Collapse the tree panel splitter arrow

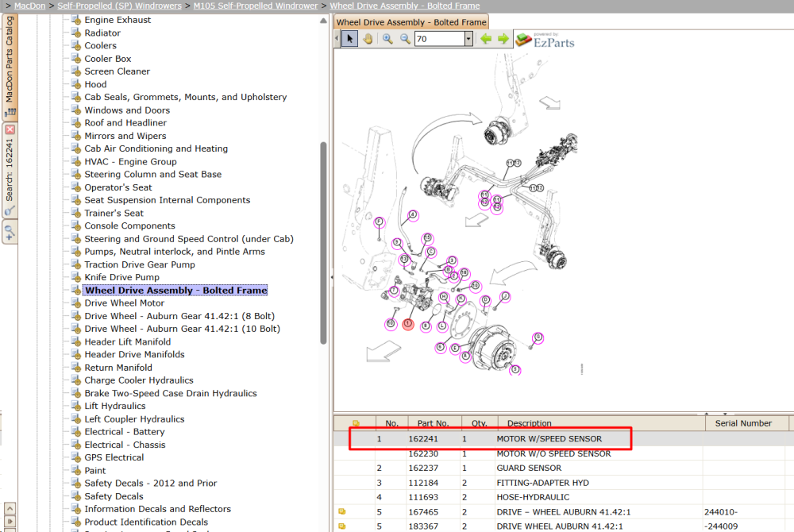pyautogui.click(x=332, y=277)
